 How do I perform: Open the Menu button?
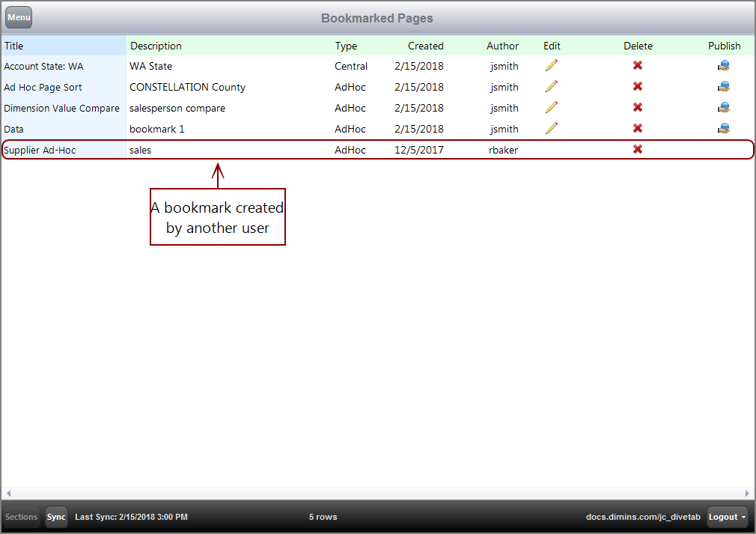19,17
